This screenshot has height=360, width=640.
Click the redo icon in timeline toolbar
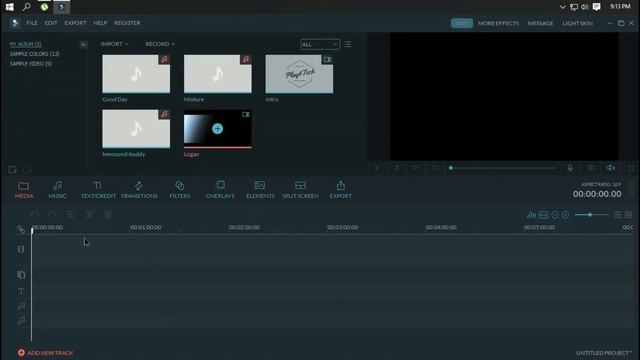coord(52,214)
